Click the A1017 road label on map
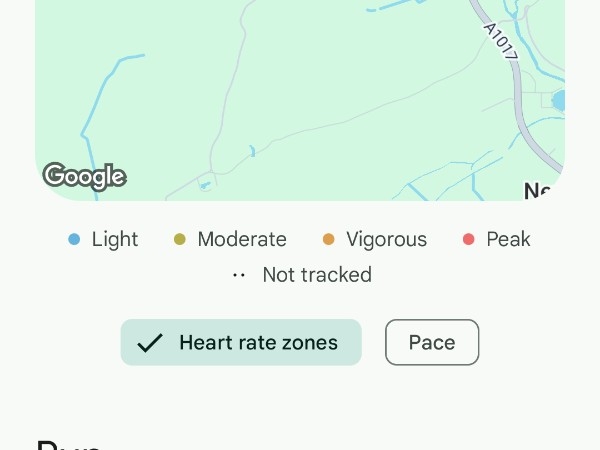Screen dimensions: 600x450 click(x=501, y=42)
